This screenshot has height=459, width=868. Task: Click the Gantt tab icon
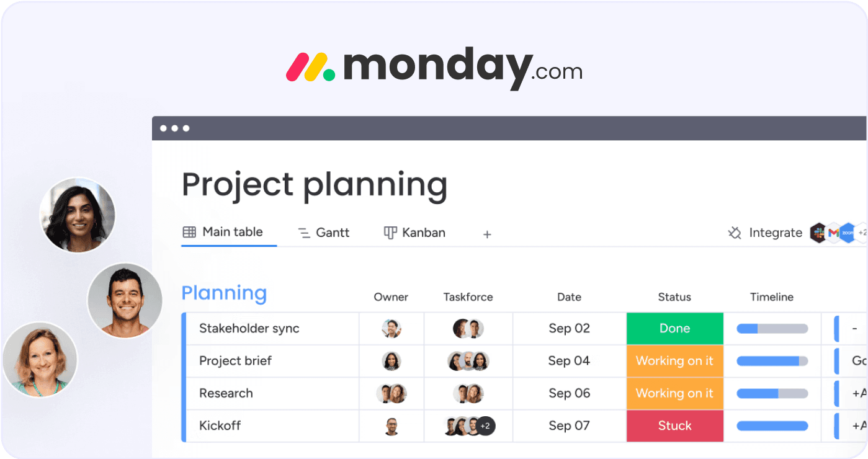pyautogui.click(x=304, y=233)
